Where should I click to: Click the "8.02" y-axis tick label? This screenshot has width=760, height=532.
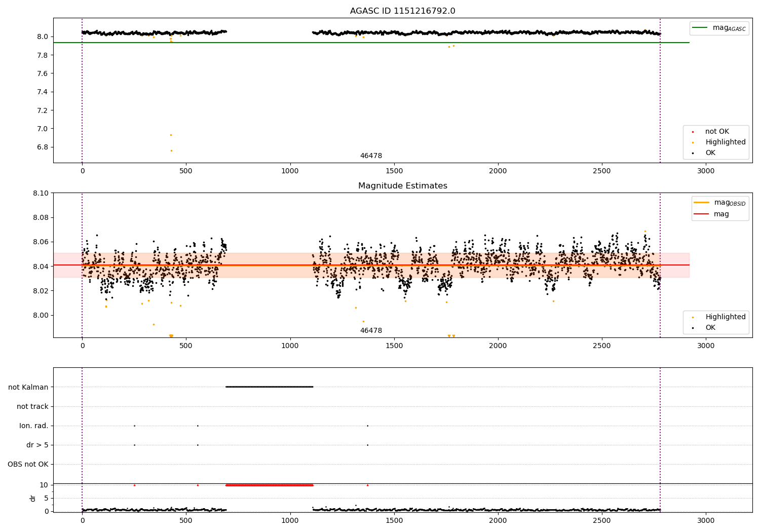pyautogui.click(x=41, y=291)
